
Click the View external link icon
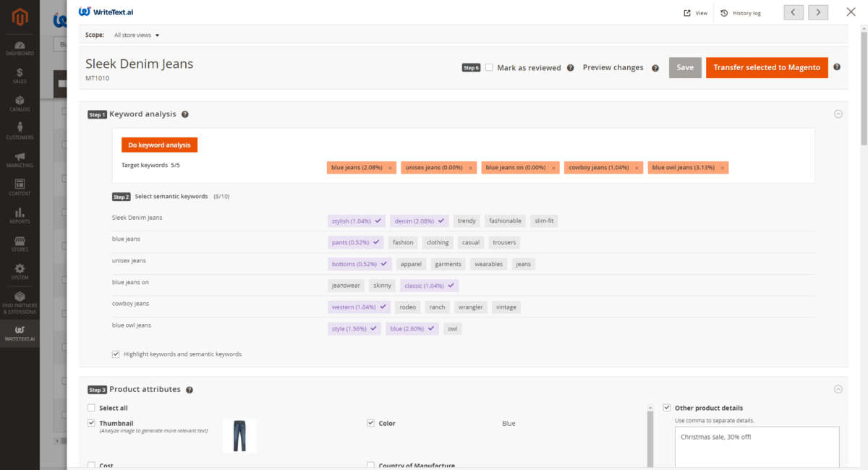(687, 13)
